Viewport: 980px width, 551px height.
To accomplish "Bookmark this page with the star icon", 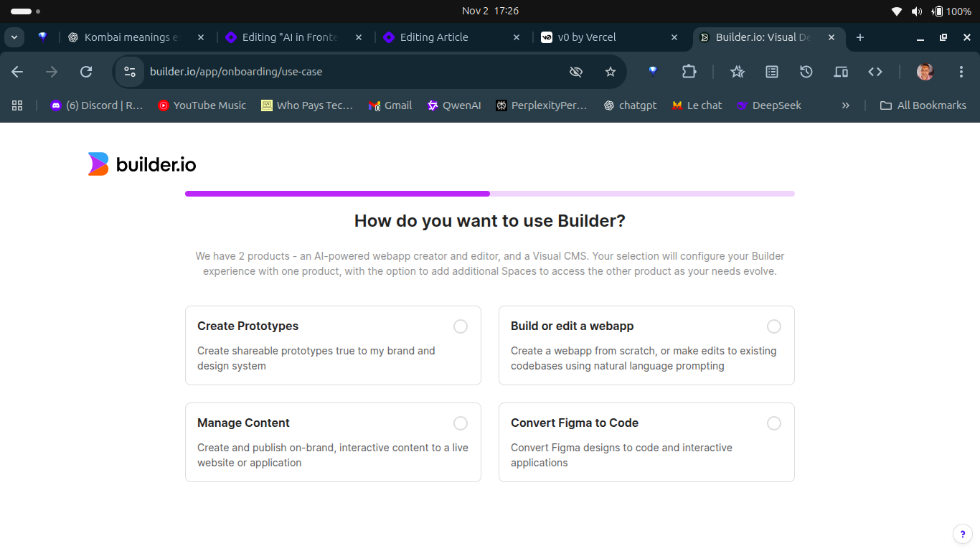I will tap(611, 72).
